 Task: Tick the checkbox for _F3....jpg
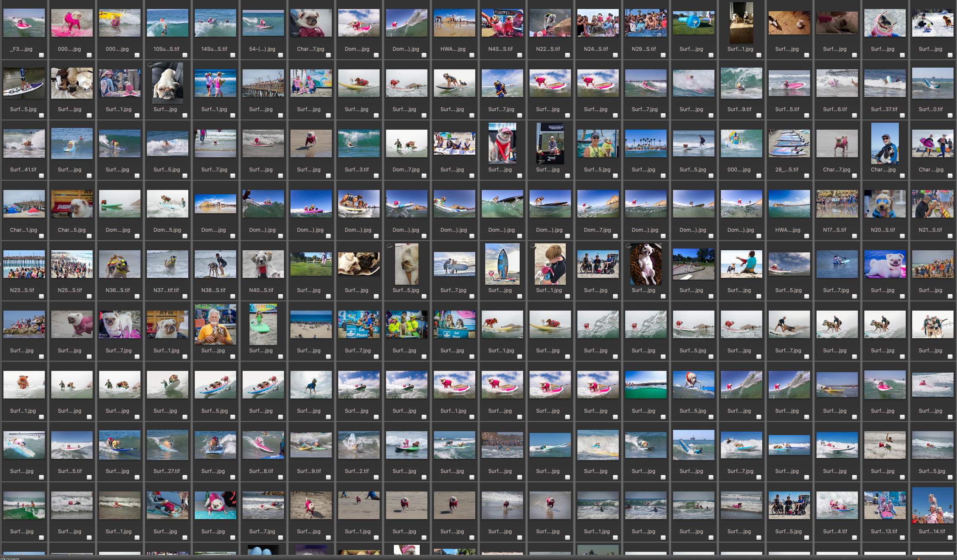coord(41,55)
